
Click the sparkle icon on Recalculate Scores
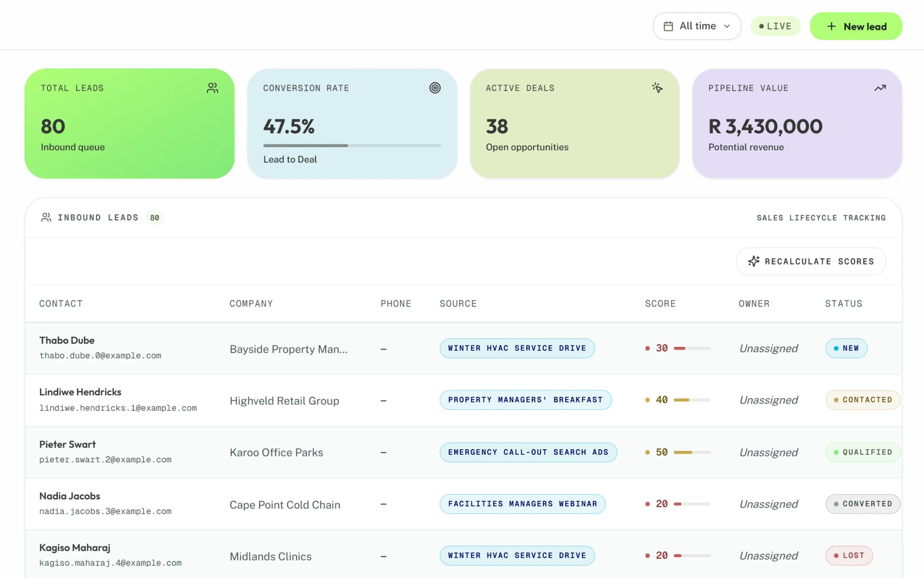[x=754, y=261]
